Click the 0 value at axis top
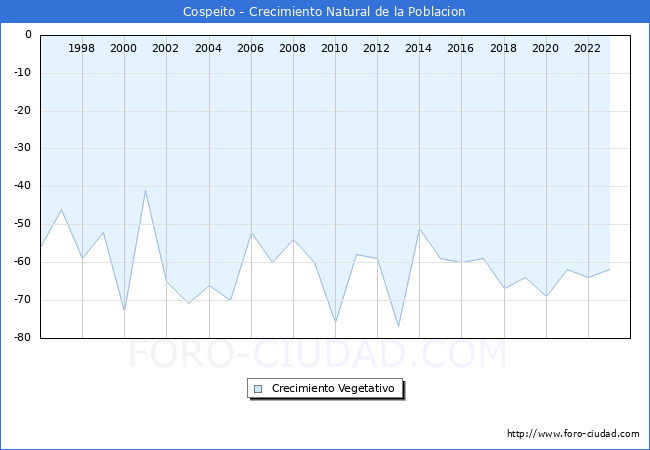The width and height of the screenshot is (650, 450). click(x=28, y=35)
